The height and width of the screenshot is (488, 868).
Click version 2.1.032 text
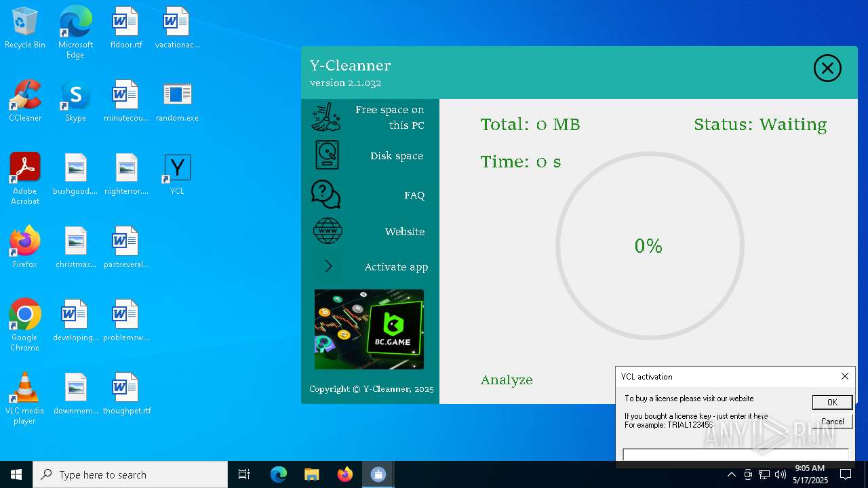[345, 83]
